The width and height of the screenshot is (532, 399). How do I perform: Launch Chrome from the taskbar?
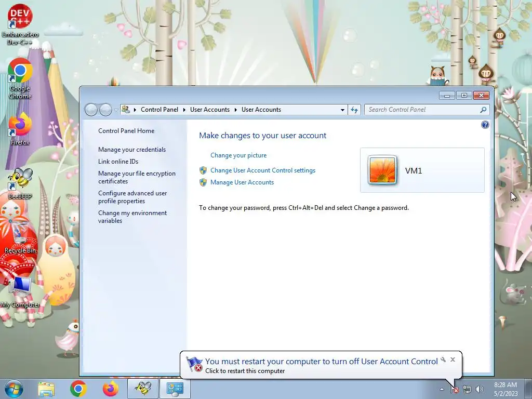click(78, 389)
